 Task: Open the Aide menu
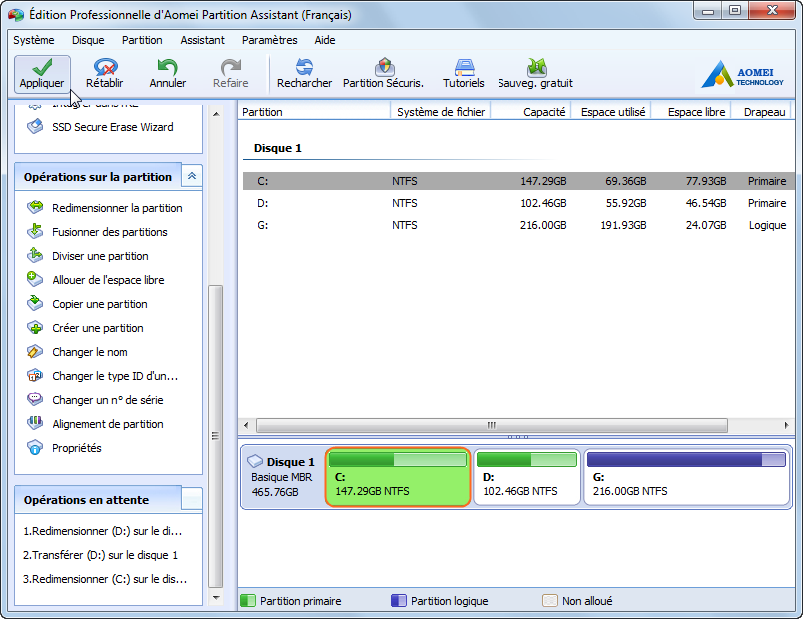click(325, 40)
